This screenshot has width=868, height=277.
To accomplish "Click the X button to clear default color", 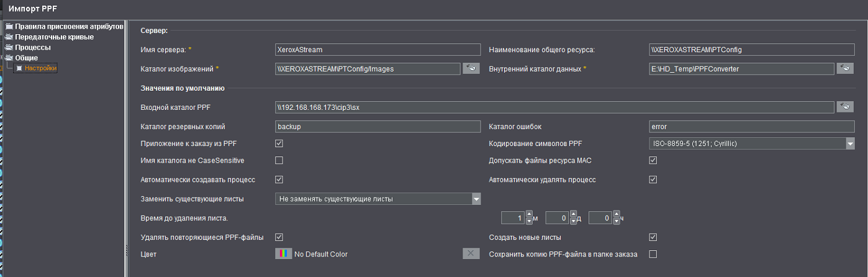I will point(471,253).
